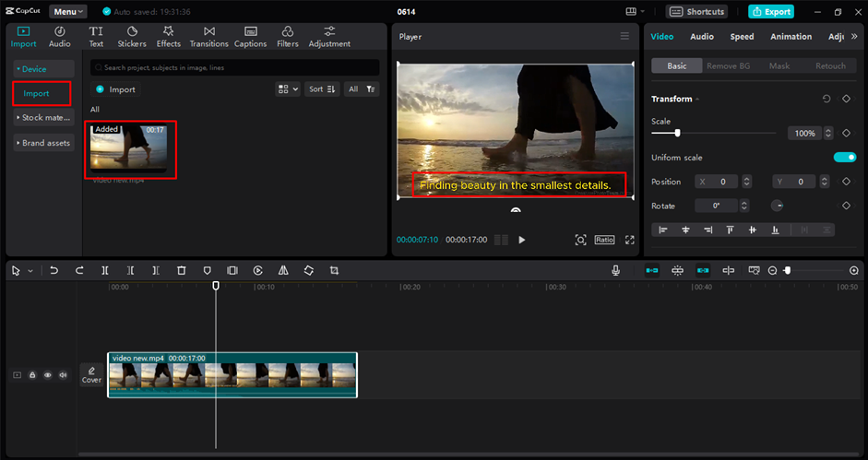
Task: Open the Shortcuts panel
Action: coord(696,12)
